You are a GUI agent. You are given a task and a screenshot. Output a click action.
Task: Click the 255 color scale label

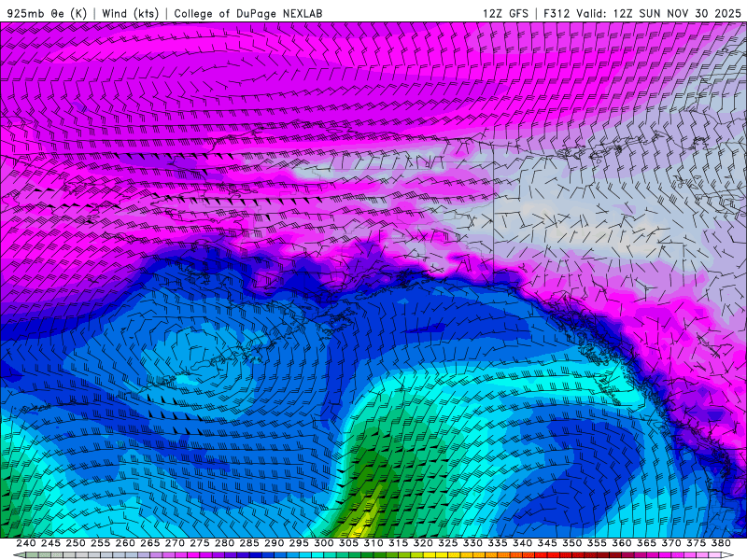[100, 543]
